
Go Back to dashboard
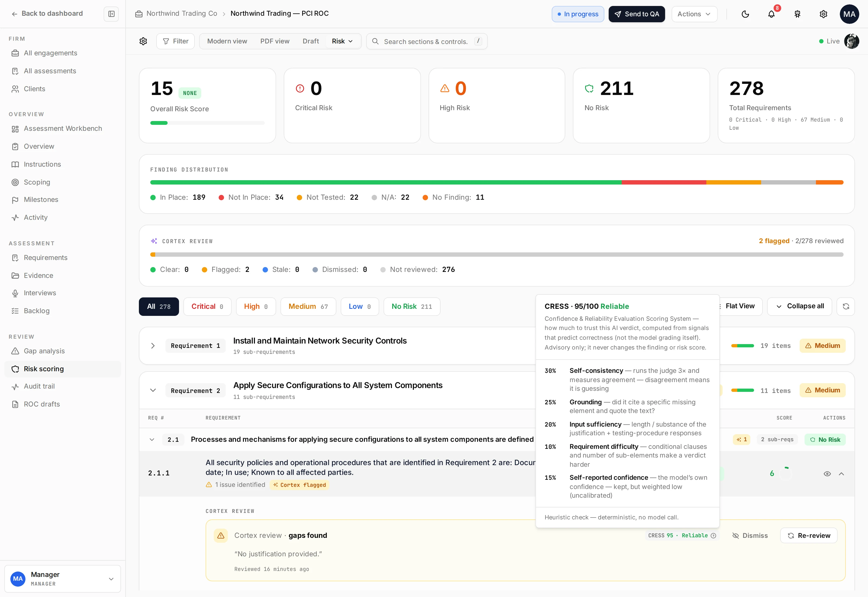[47, 14]
